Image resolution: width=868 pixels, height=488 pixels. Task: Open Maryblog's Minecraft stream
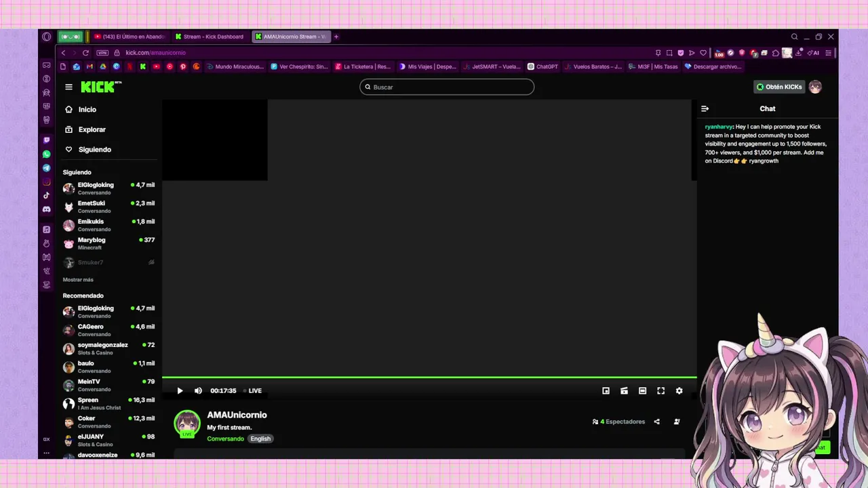pos(108,243)
